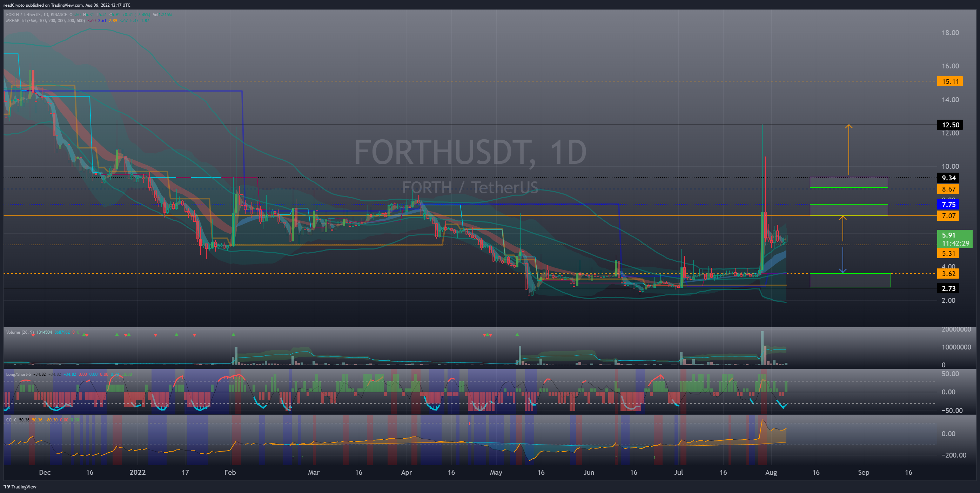Click the 10.00 price axis tick
This screenshot has height=493, width=980.
(950, 166)
